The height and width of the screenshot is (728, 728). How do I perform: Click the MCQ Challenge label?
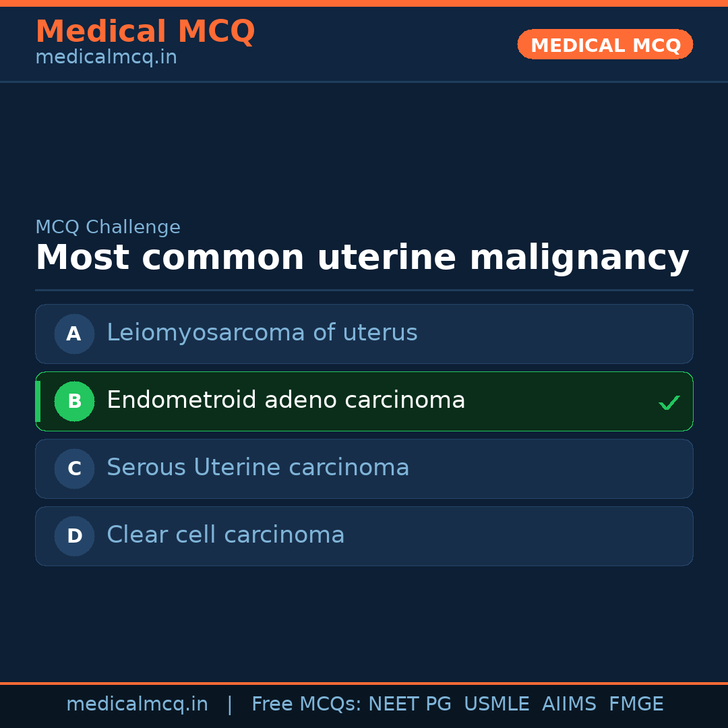point(108,227)
